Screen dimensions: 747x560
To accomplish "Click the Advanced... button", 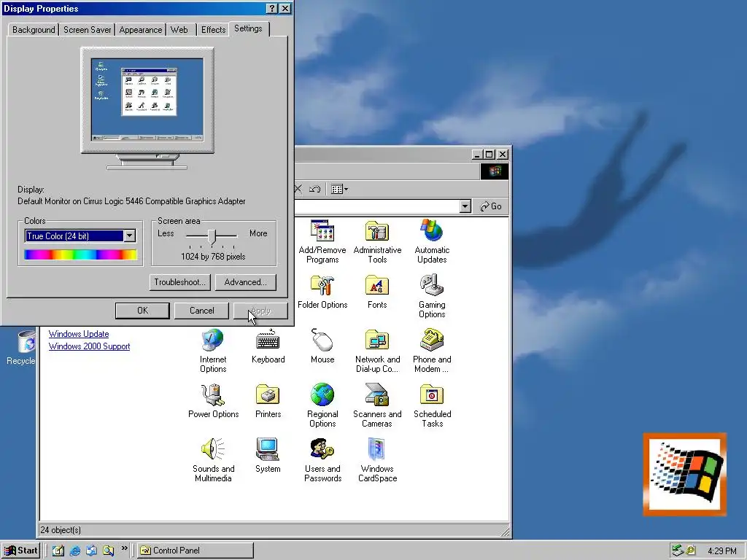I will point(245,282).
